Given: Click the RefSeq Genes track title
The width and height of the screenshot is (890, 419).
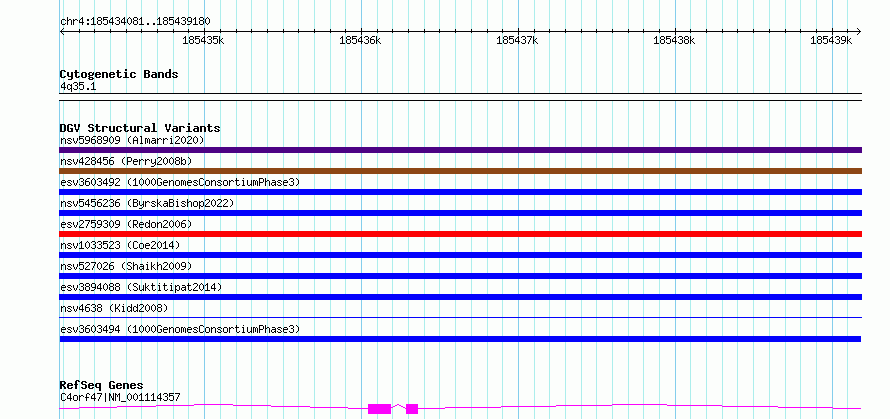Looking at the screenshot, I should 101,386.
